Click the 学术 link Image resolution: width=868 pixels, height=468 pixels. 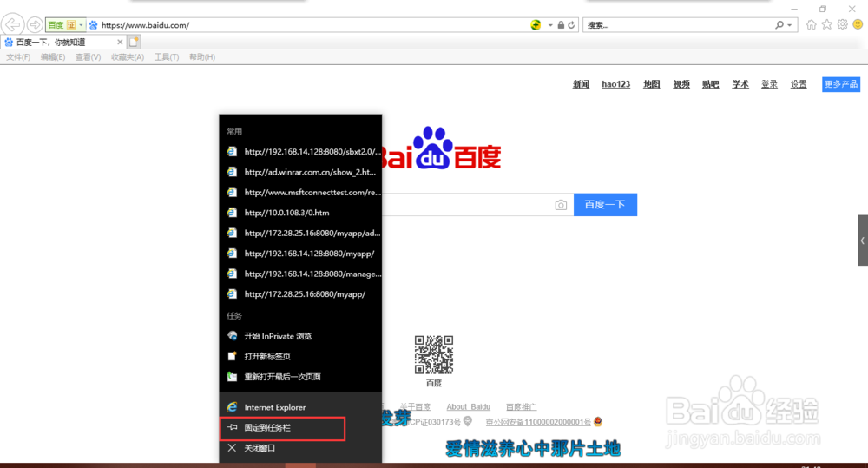click(740, 84)
